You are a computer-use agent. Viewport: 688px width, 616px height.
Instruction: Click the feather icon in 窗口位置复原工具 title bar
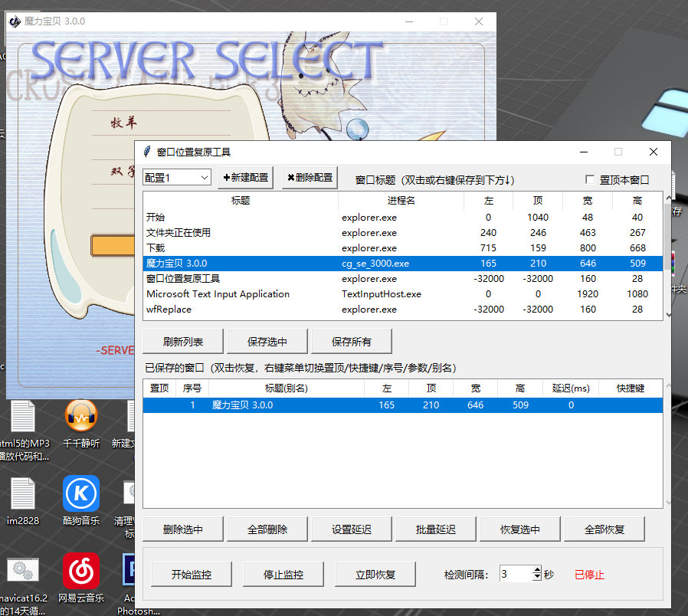point(147,152)
